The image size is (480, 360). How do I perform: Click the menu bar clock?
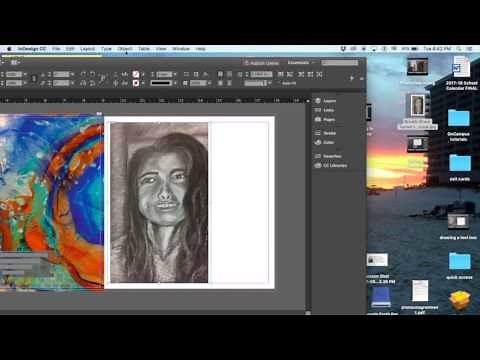[437, 49]
